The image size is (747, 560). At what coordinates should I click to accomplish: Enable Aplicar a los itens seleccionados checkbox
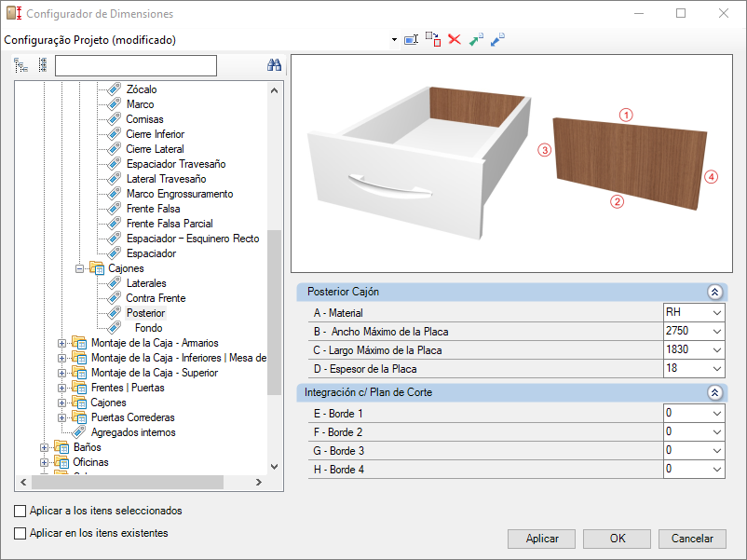click(20, 511)
